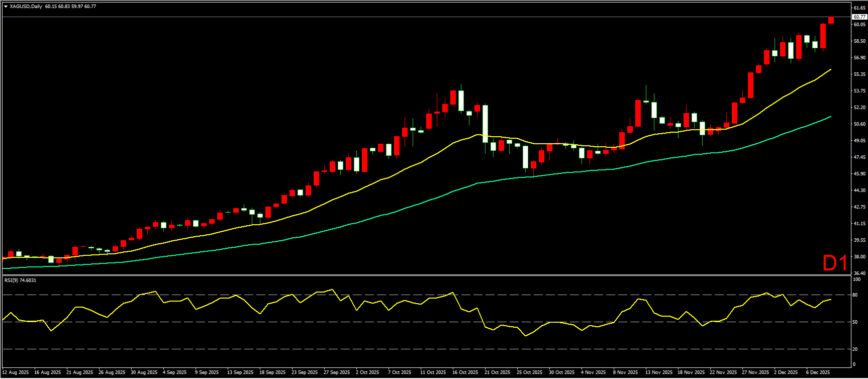
Task: Click the RSI(9) 74.6031 indicator label
Action: (x=20, y=280)
